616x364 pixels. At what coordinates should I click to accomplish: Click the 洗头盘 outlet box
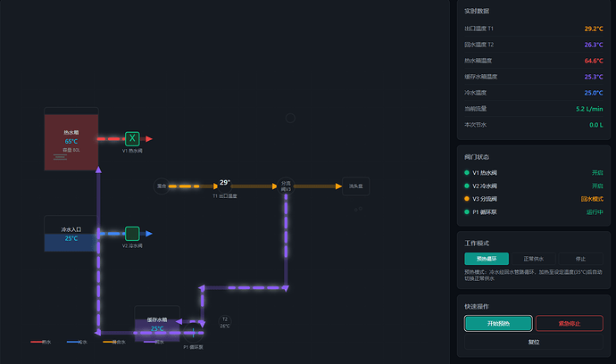[356, 186]
